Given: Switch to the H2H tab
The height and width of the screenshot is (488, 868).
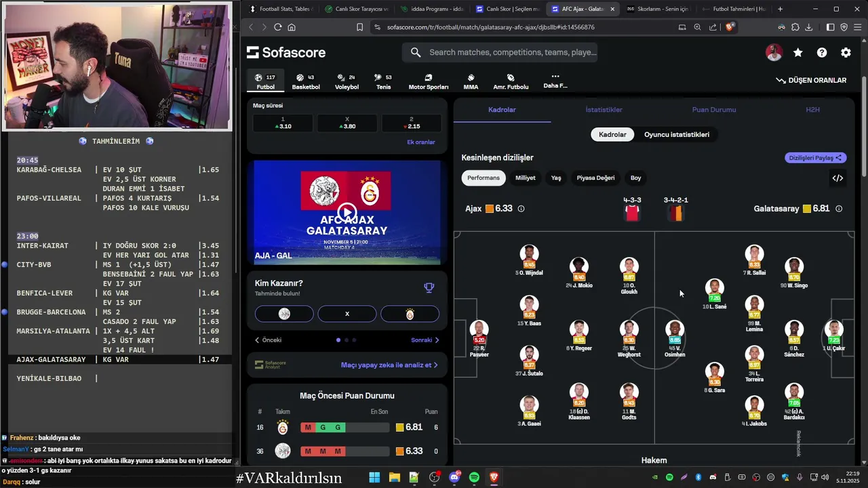Looking at the screenshot, I should (x=812, y=110).
